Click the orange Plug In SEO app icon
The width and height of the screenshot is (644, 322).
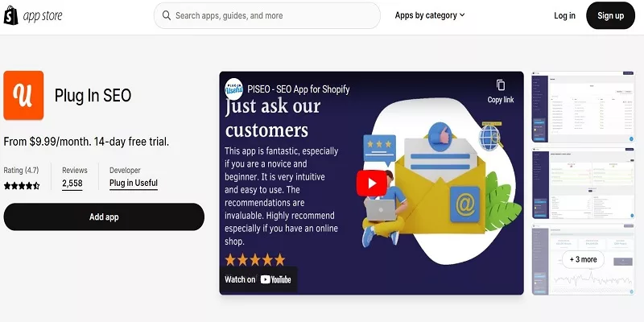(x=23, y=95)
